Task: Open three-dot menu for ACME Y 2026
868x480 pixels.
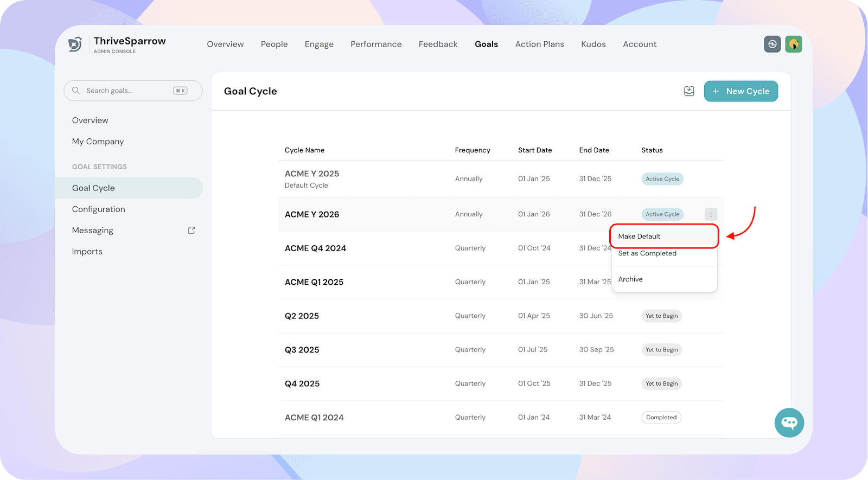Action: click(711, 214)
